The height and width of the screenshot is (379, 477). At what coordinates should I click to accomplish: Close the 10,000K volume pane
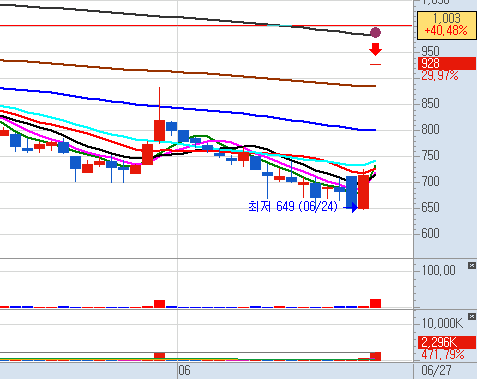472,316
